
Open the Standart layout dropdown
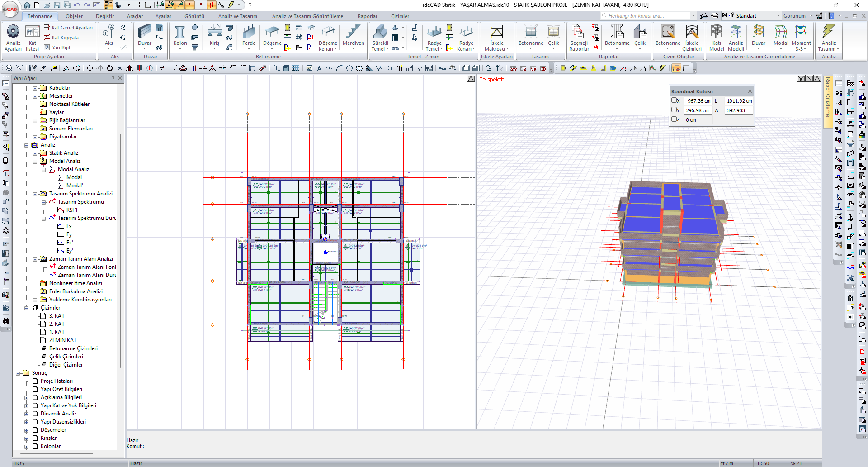click(778, 16)
